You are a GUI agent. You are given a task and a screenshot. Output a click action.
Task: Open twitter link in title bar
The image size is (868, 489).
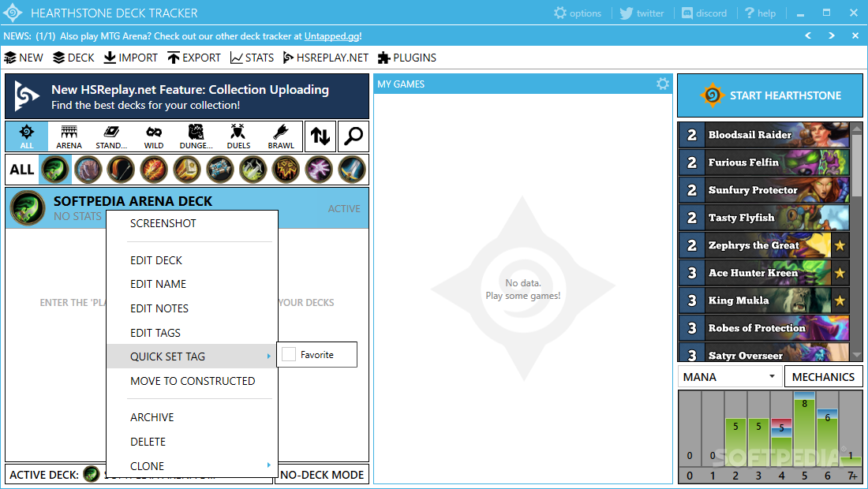point(642,13)
